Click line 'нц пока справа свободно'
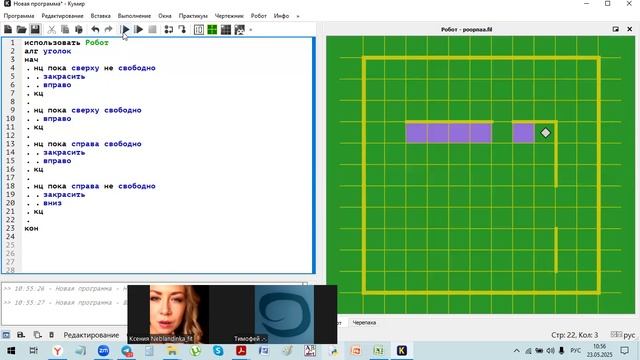Screen dimensions: 640x360 pos(87,144)
